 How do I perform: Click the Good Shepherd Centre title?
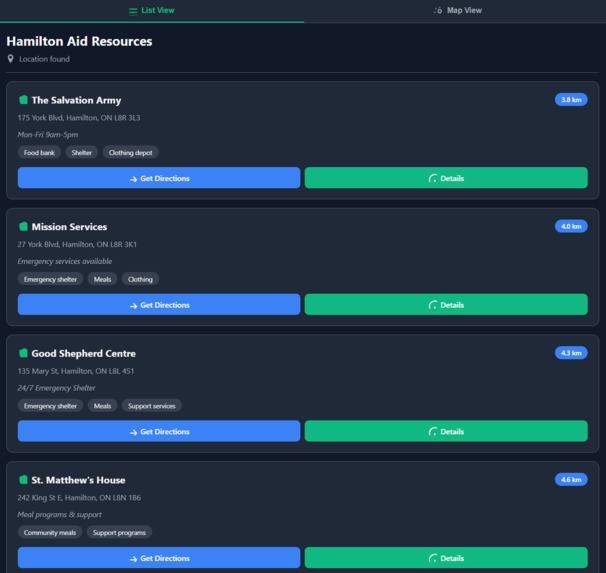[83, 354]
